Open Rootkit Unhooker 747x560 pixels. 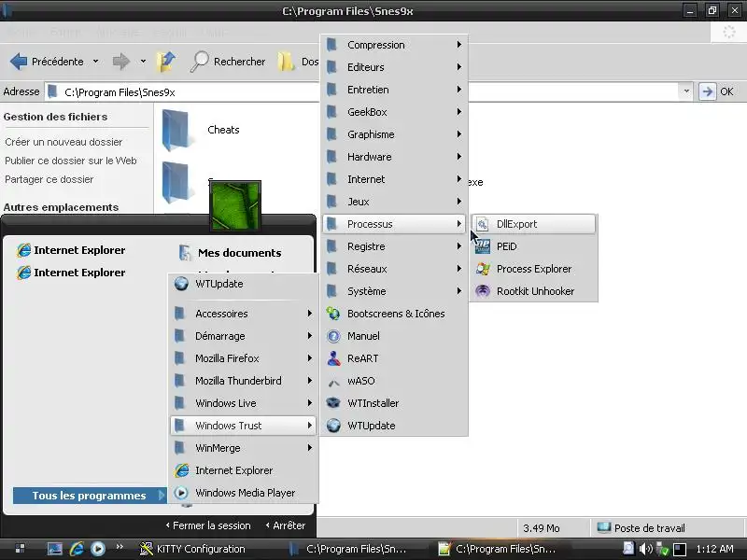(x=533, y=291)
